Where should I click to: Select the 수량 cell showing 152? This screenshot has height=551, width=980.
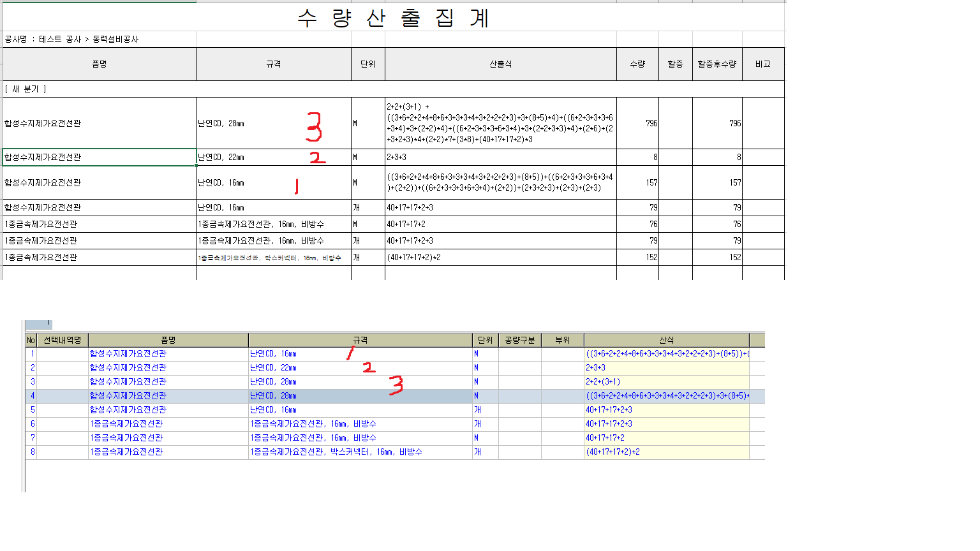coord(638,257)
